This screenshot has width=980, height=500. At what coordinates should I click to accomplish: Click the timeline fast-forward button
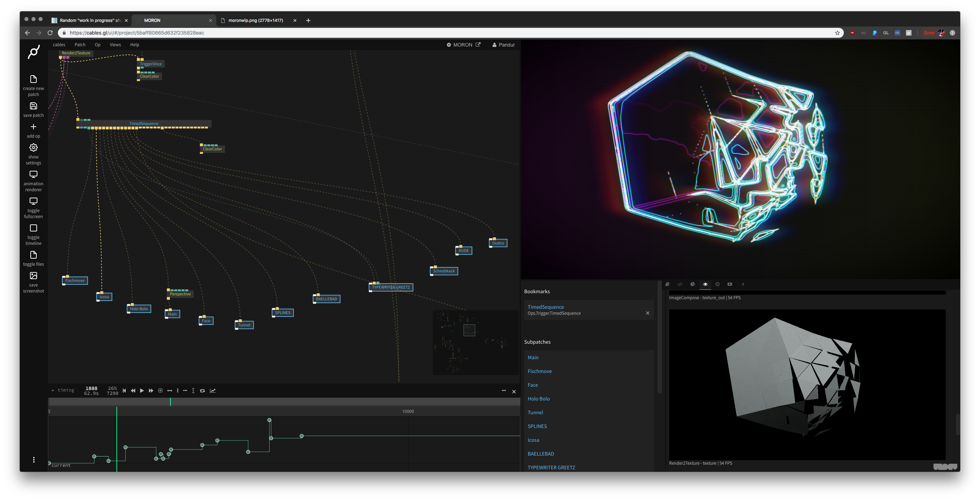pos(151,390)
